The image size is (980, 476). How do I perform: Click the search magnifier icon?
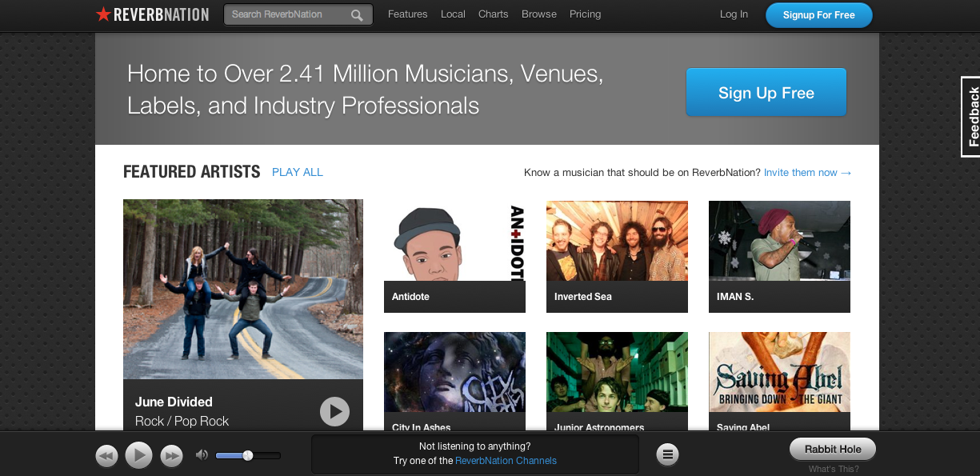357,14
